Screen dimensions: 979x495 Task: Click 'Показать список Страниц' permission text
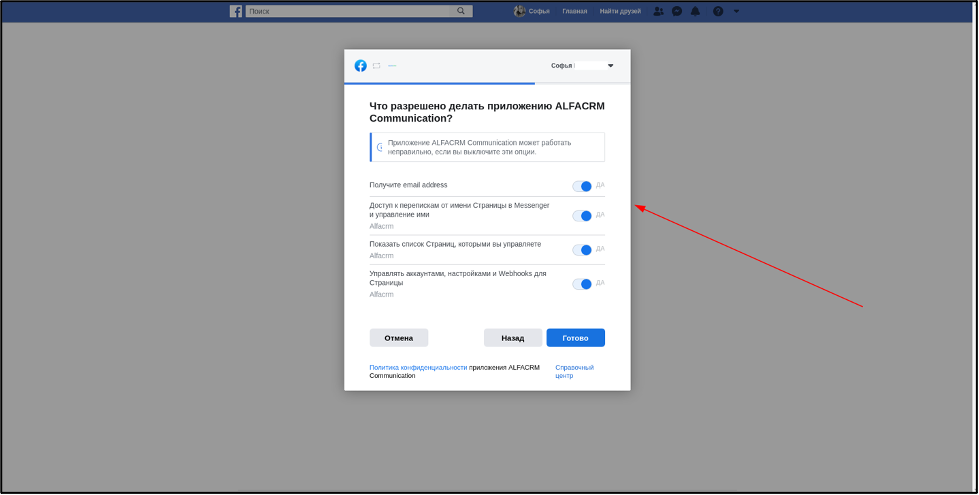point(455,244)
